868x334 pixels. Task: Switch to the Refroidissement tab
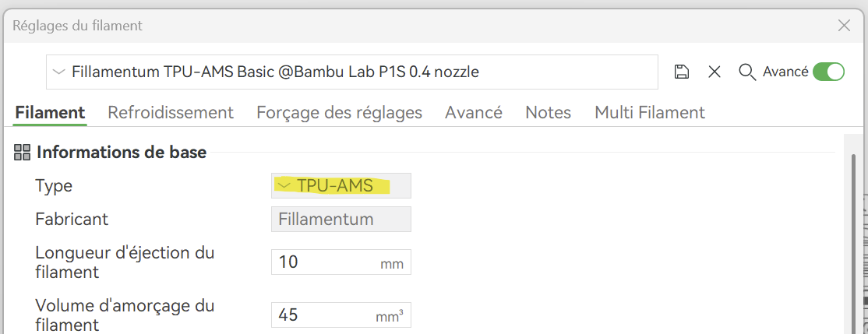(171, 113)
